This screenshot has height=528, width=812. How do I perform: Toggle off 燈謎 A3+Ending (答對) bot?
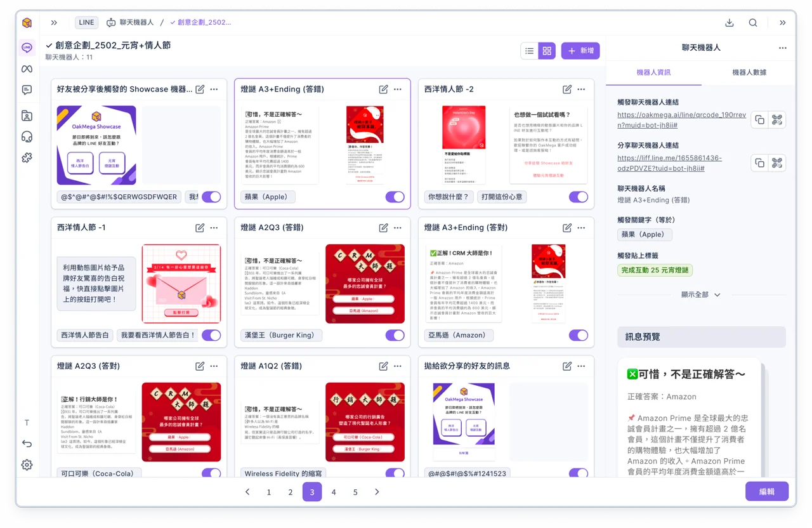coord(578,335)
